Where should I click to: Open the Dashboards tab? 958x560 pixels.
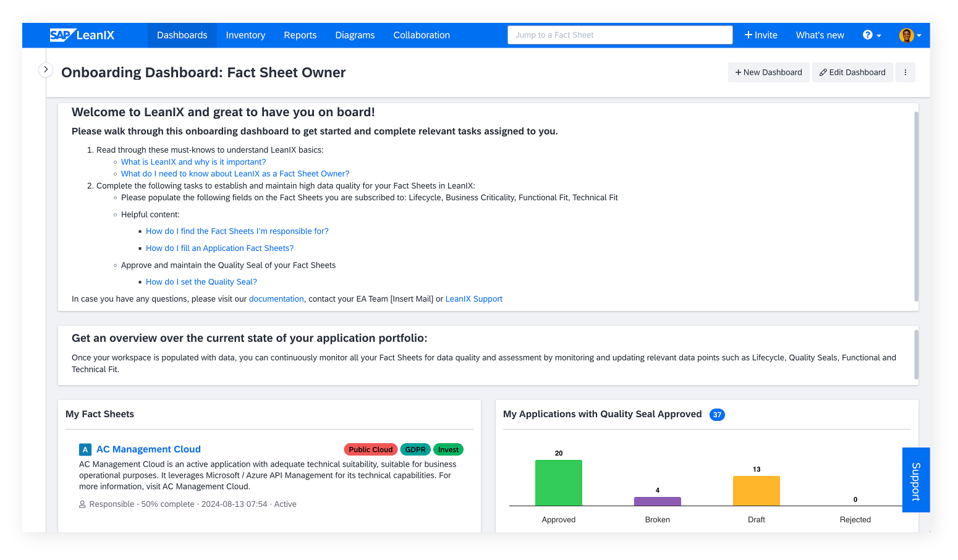tap(182, 35)
